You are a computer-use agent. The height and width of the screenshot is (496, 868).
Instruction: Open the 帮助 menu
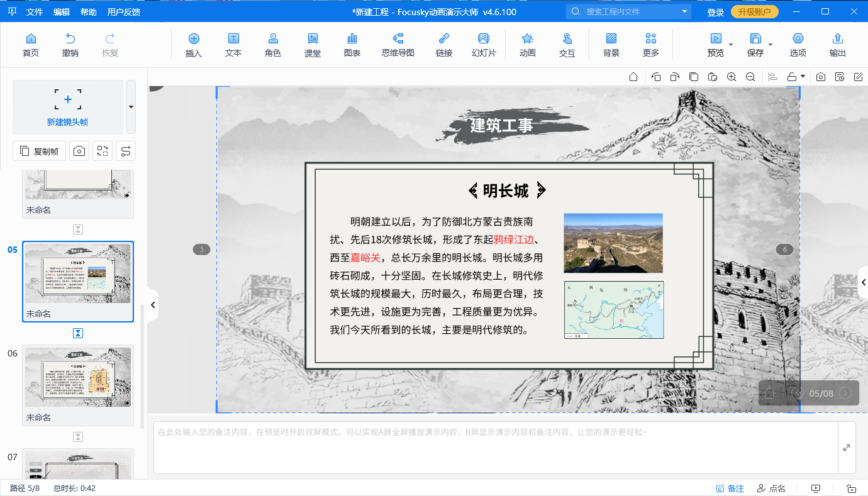89,12
